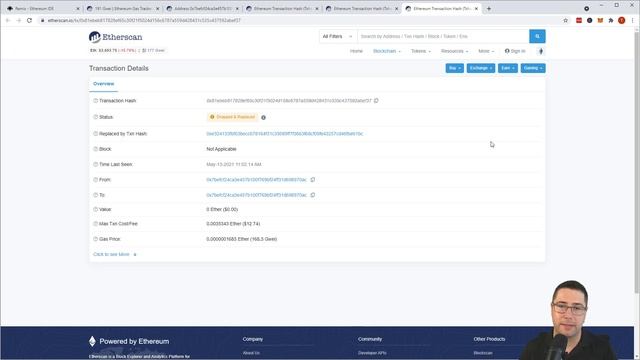The height and width of the screenshot is (360, 640).
Task: Expand the Tokens nav menu
Action: pyautogui.click(x=421, y=51)
